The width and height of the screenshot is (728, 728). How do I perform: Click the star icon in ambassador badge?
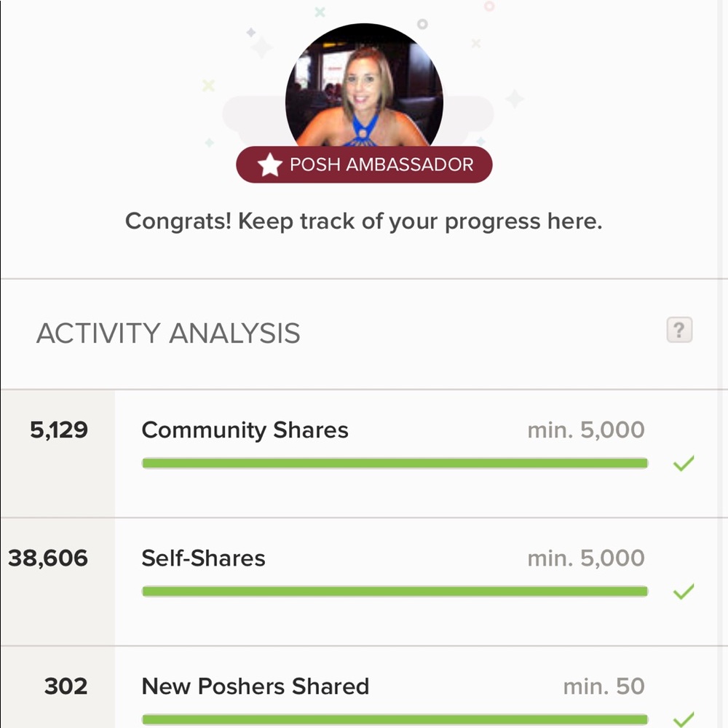[270, 165]
